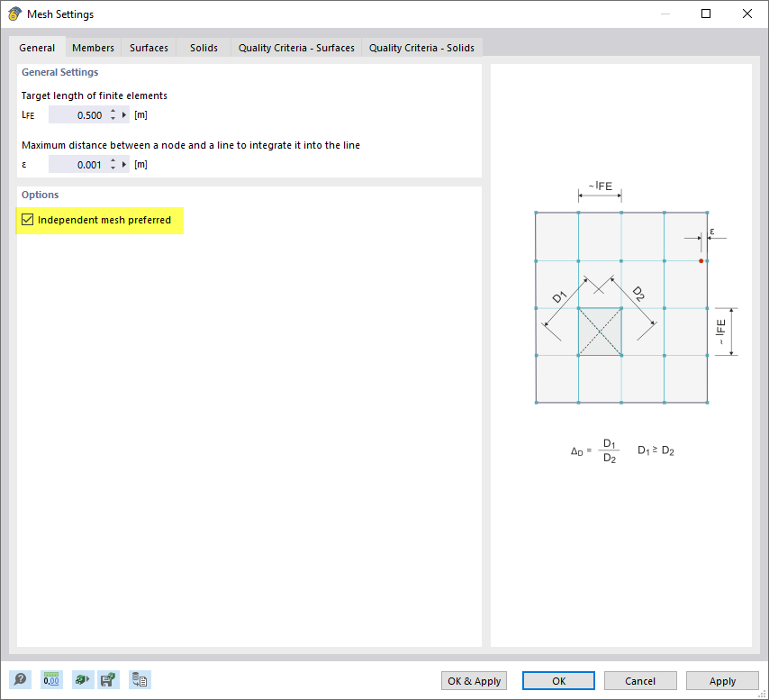Click the load default settings icon
This screenshot has height=700, width=769.
(x=82, y=680)
